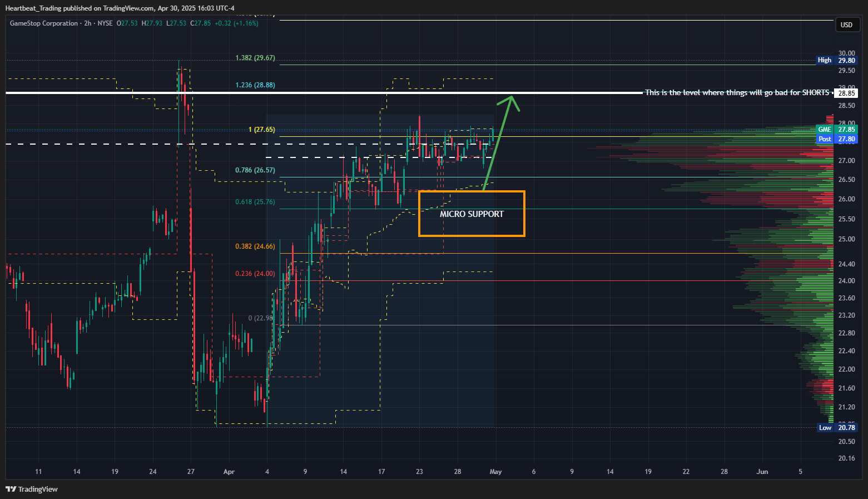Select the 0.236 (24.00) Fibonacci label

click(255, 274)
